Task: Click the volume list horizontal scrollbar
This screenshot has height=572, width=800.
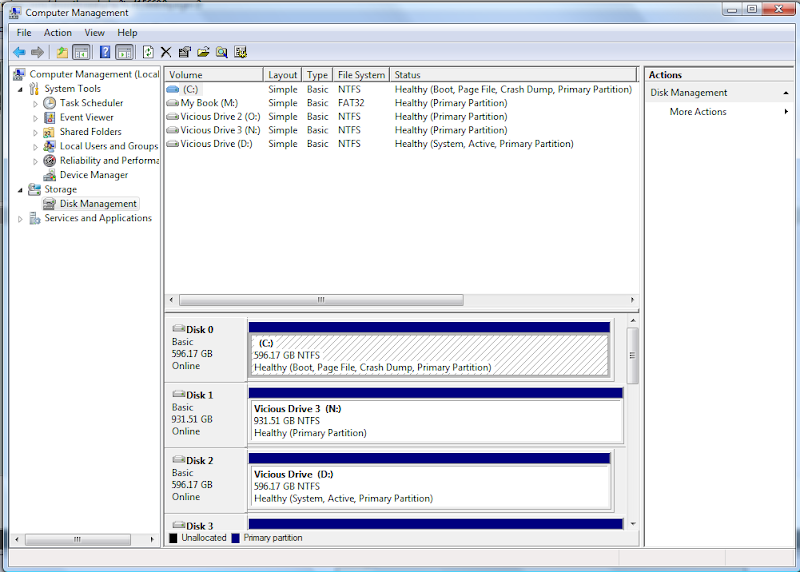Action: (321, 300)
